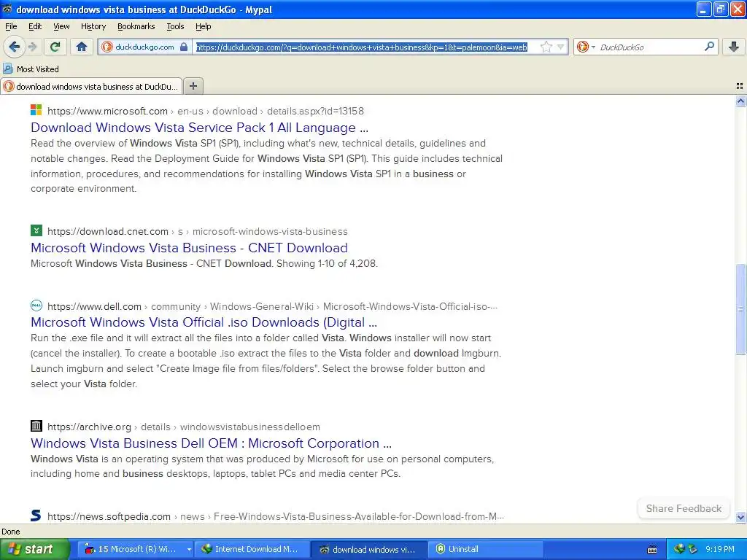
Task: Click the https://www.microsoft.com URL text
Action: click(108, 111)
